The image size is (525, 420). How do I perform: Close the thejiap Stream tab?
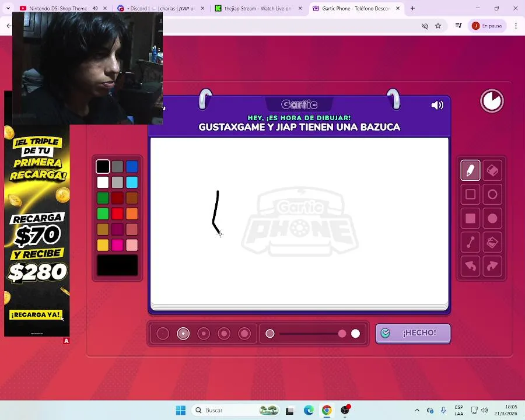[x=300, y=8]
